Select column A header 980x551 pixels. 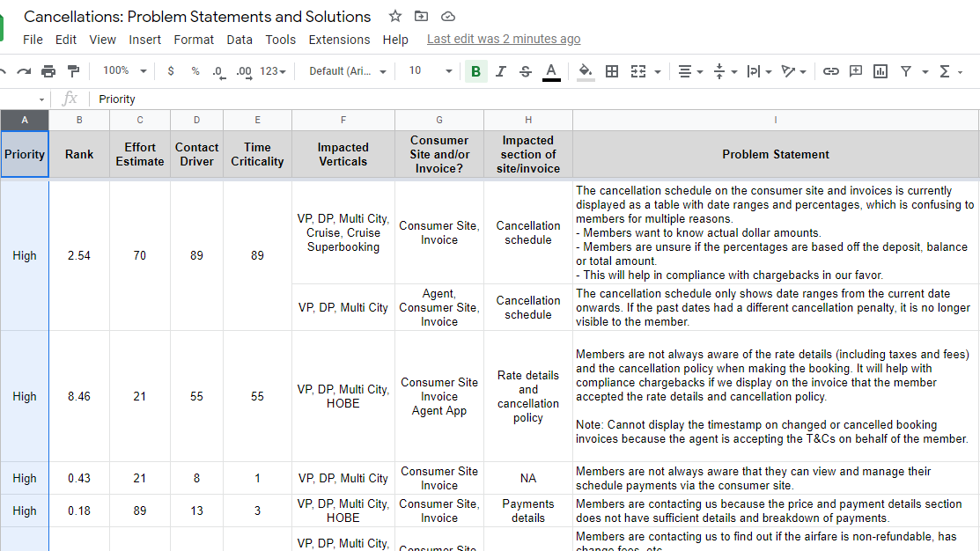25,120
